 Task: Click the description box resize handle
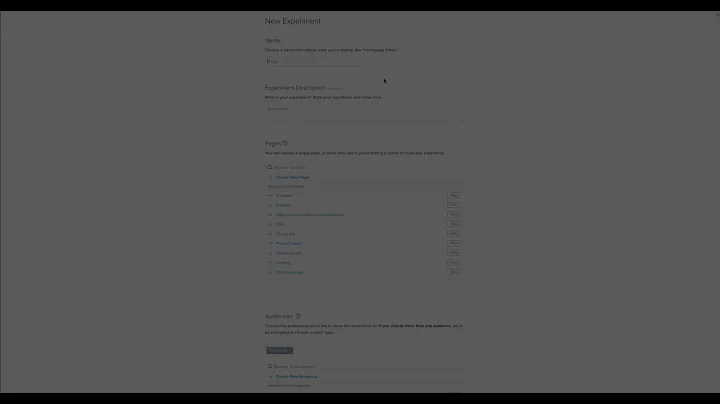point(461,121)
